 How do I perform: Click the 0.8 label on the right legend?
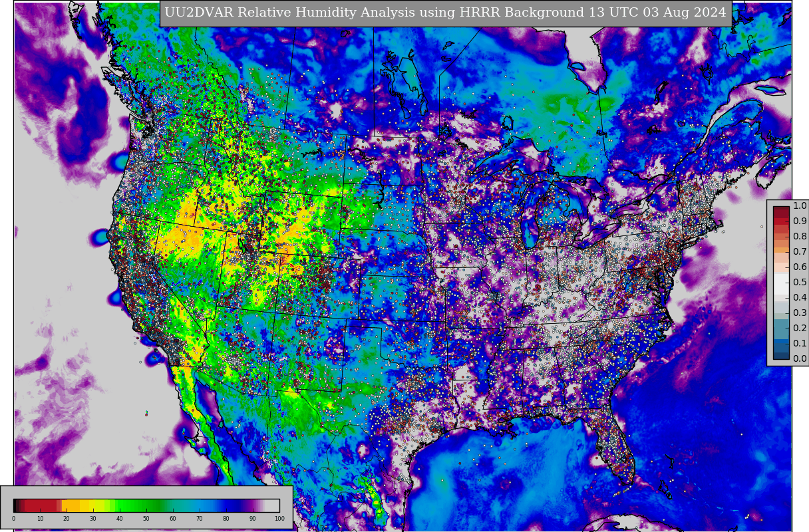(800, 237)
